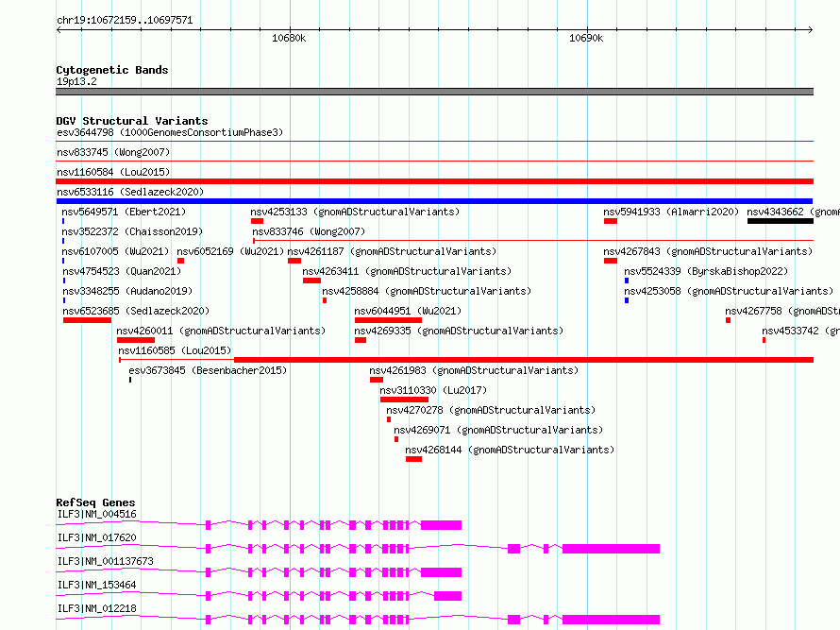
Task: Select the nsv833745 (Wong2007) variant label
Action: [113, 152]
